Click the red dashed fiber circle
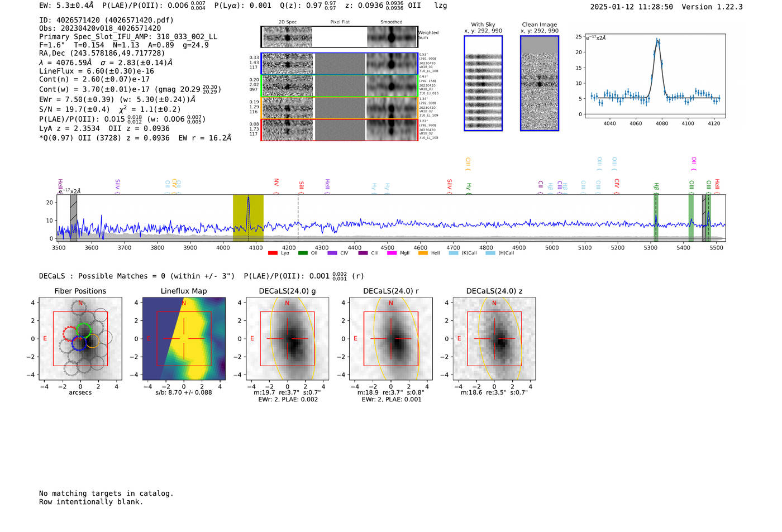The width and height of the screenshot is (782, 532). [x=70, y=334]
